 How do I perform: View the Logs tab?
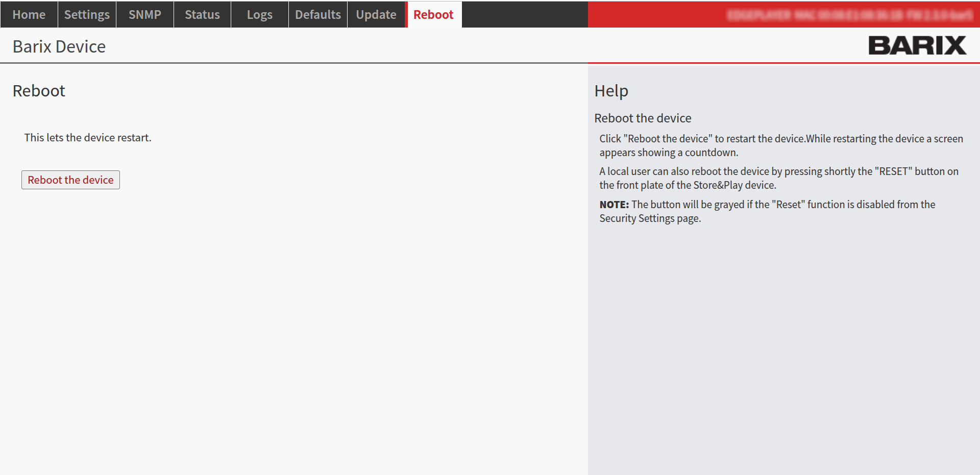click(259, 14)
